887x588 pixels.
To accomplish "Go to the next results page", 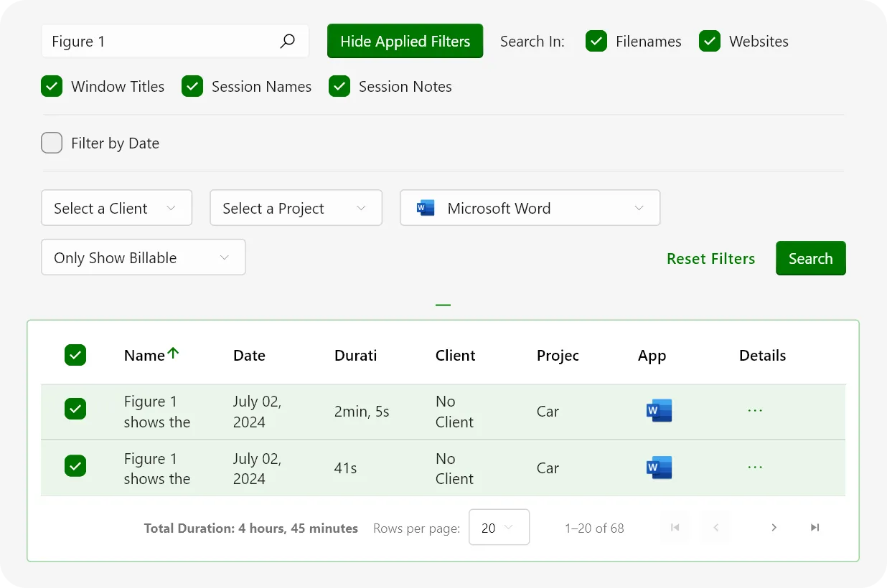I will pos(774,528).
